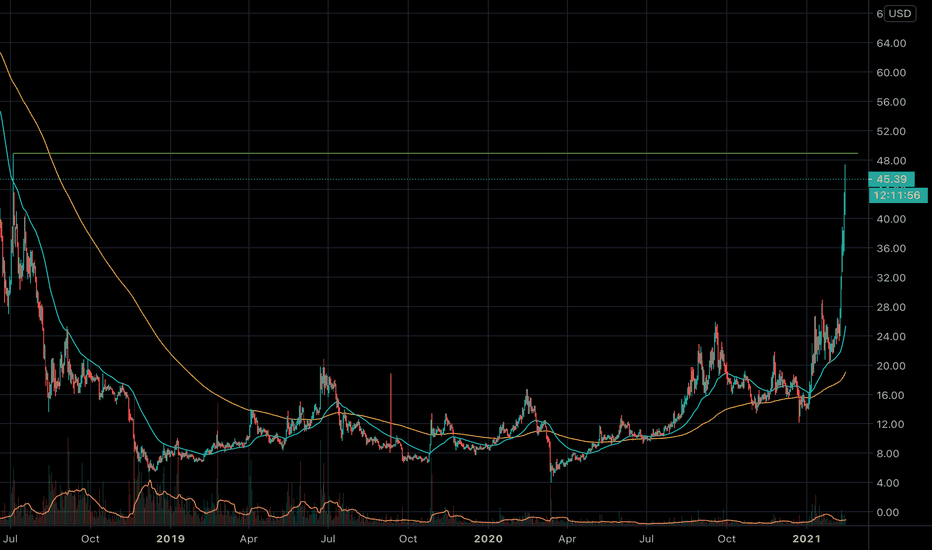Click the 2020 label on time axis
The height and width of the screenshot is (550, 932).
click(489, 539)
